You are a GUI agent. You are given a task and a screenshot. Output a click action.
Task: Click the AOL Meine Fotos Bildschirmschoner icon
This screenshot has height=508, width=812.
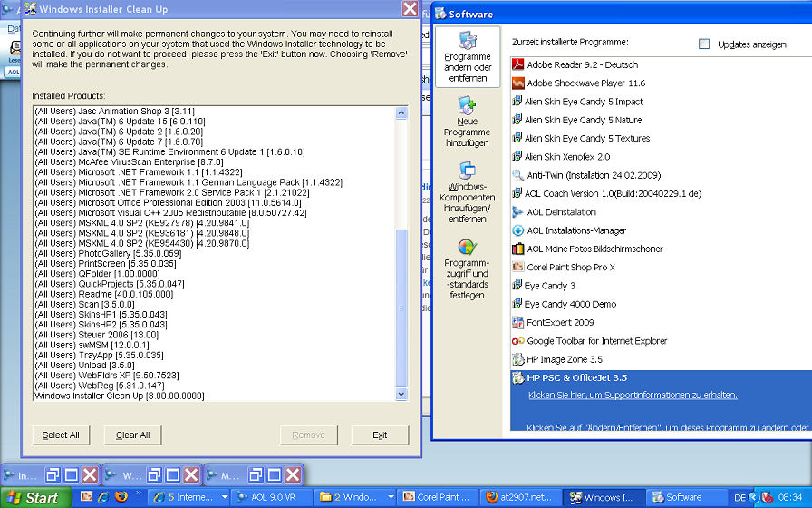517,249
